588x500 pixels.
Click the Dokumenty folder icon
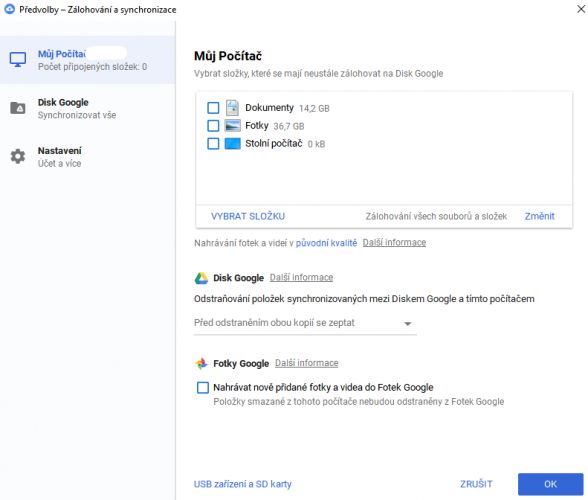[232, 108]
